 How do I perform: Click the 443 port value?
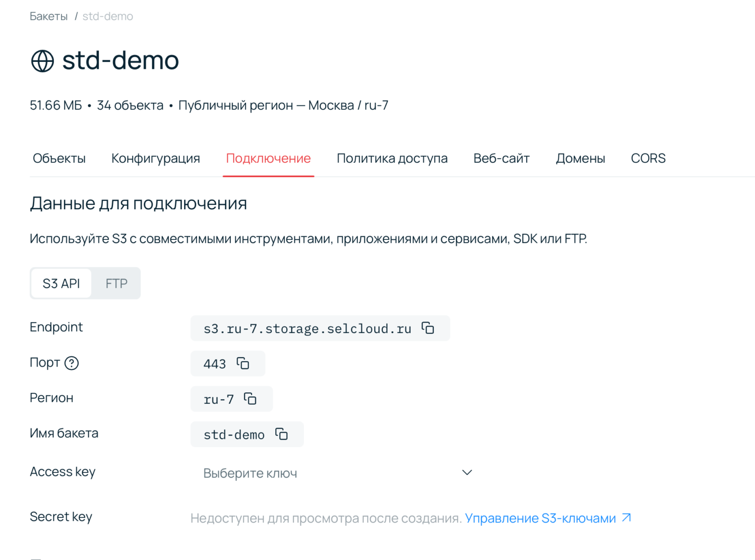(214, 364)
